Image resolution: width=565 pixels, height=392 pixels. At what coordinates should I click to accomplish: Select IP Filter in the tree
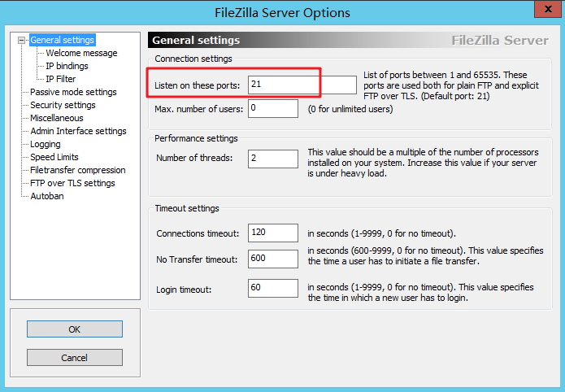pos(60,79)
